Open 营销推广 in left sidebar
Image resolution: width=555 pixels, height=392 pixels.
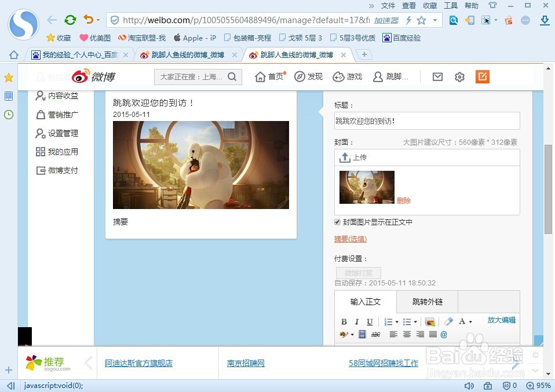click(x=57, y=115)
